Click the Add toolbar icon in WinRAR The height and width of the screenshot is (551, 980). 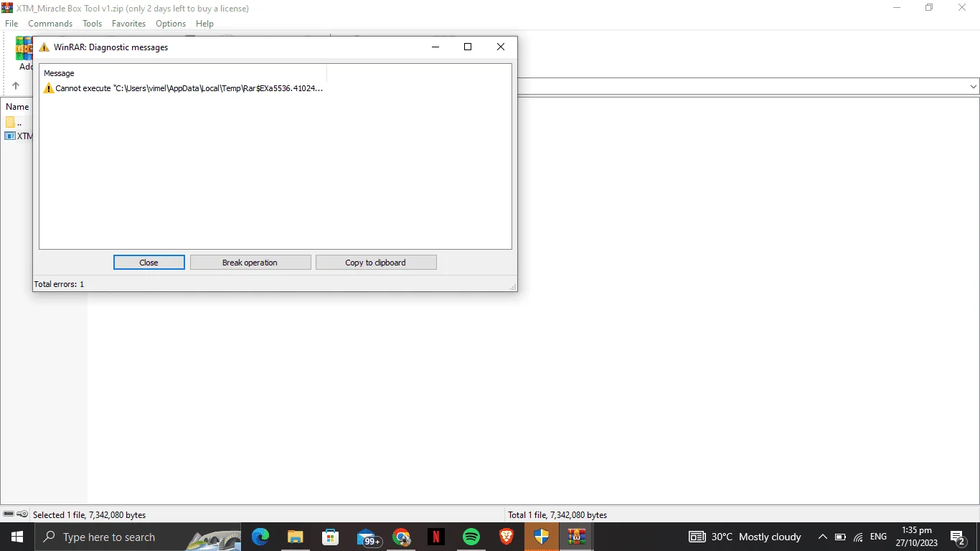coord(24,54)
